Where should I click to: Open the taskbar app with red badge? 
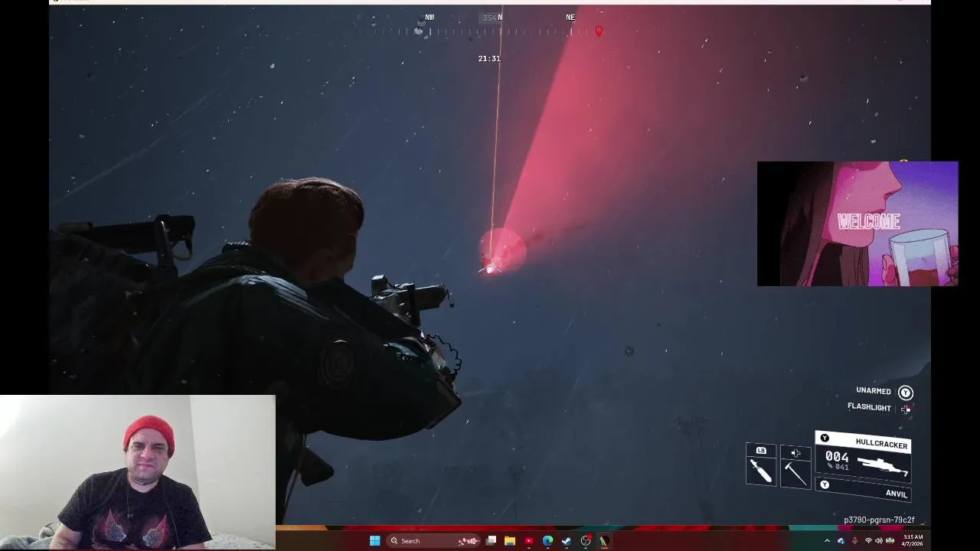(586, 541)
